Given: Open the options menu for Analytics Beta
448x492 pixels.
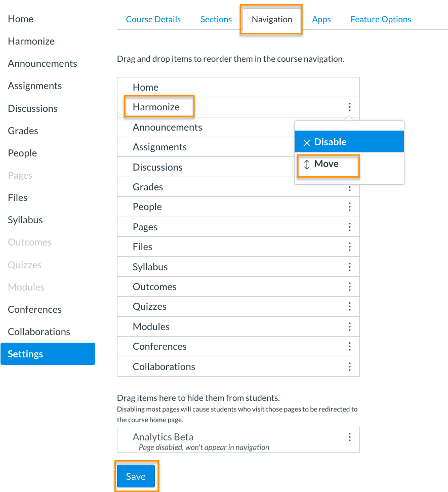Looking at the screenshot, I should (350, 437).
